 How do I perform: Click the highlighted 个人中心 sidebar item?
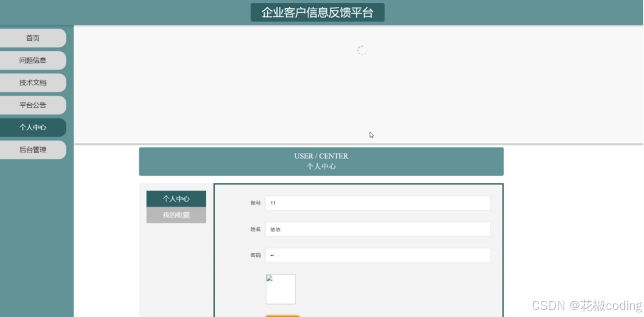(33, 128)
